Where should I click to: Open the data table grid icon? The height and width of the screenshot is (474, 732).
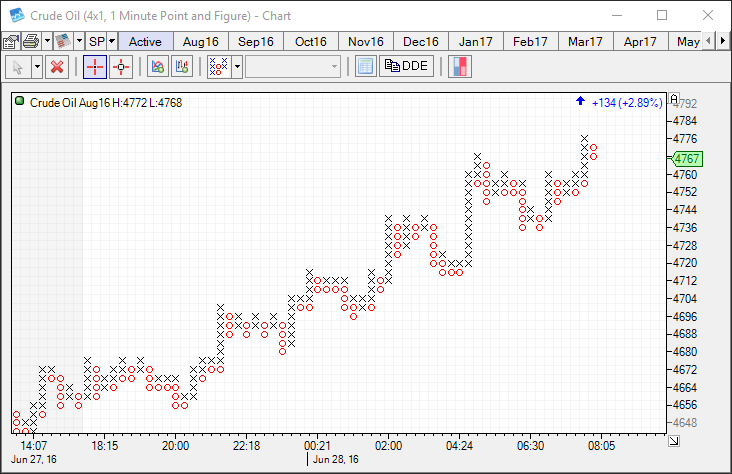365,67
